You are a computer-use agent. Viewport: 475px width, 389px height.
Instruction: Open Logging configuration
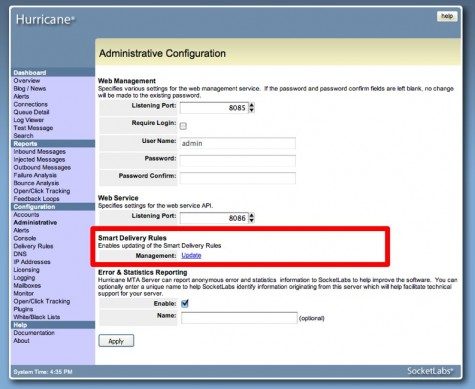24,278
